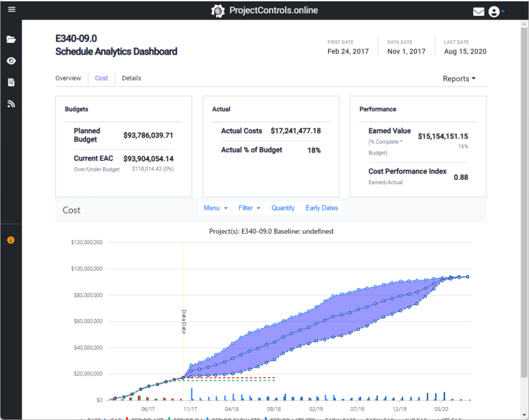Expand the Reports dropdown

pos(459,79)
